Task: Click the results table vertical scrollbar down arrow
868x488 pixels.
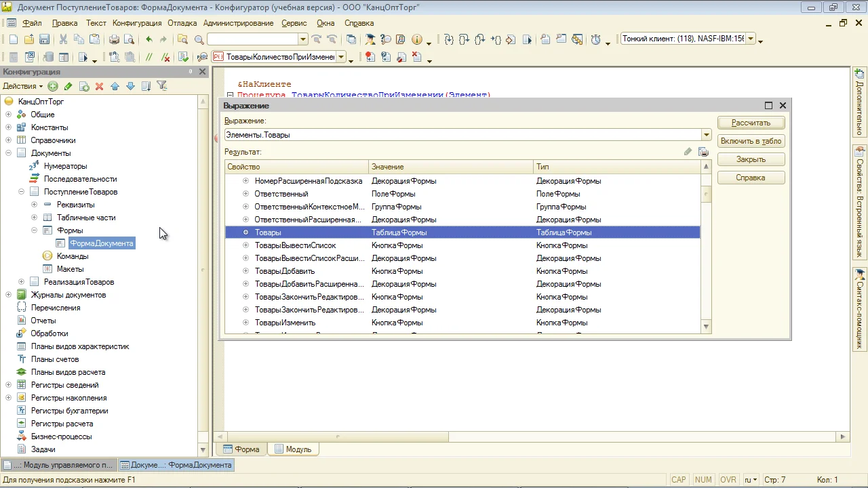Action: point(706,327)
